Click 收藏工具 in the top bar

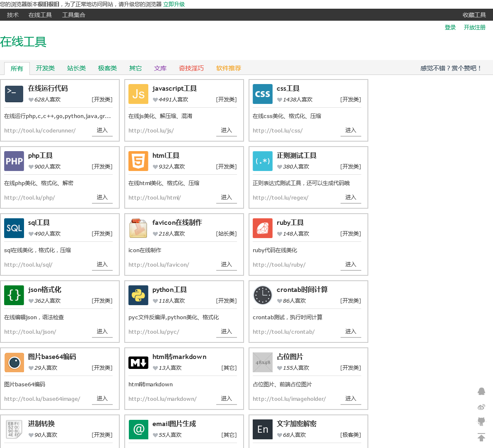(x=474, y=15)
